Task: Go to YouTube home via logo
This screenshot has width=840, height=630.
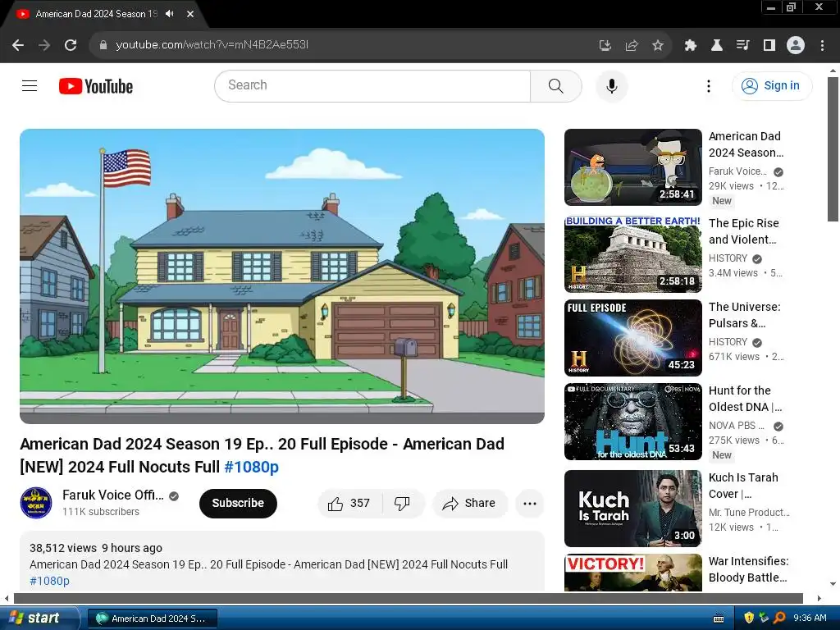Action: (96, 86)
